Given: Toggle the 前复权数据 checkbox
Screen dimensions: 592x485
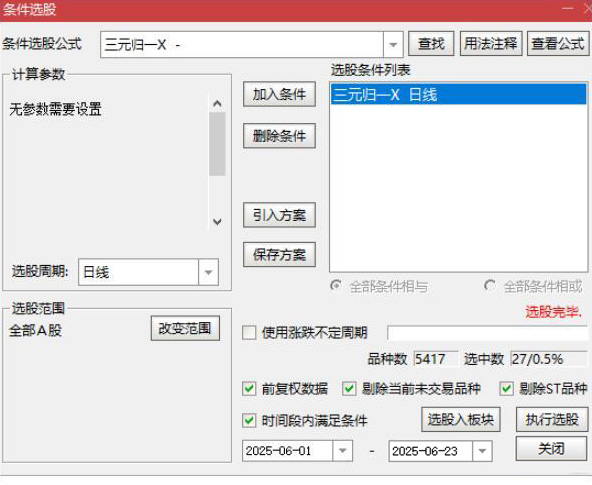Looking at the screenshot, I should coord(249,388).
